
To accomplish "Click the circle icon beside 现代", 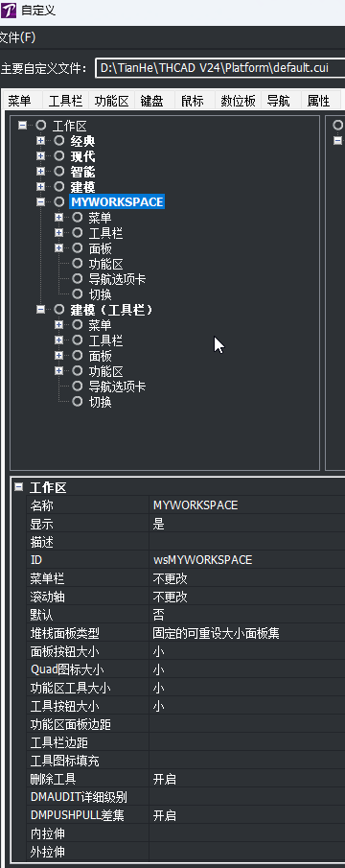I will (59, 156).
